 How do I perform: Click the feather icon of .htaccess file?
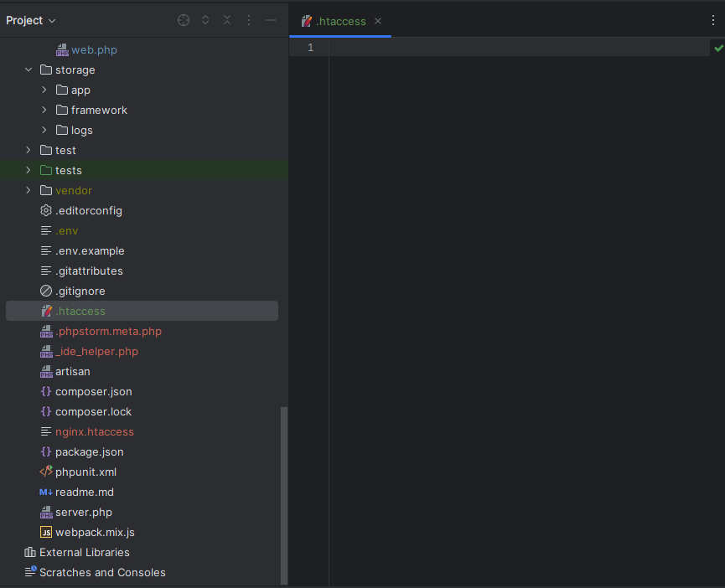tap(46, 311)
